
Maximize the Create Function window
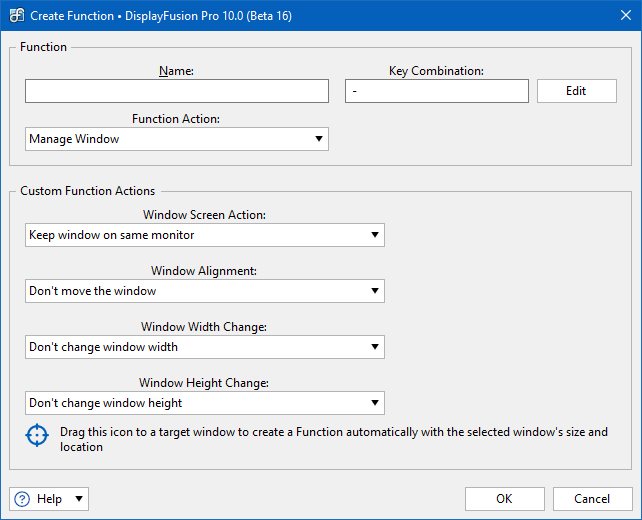pyautogui.click(x=573, y=16)
